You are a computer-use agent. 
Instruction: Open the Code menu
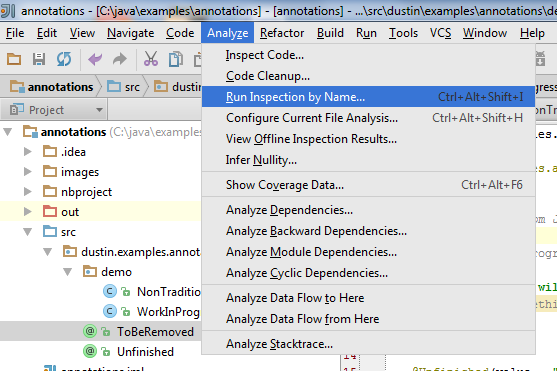click(180, 33)
